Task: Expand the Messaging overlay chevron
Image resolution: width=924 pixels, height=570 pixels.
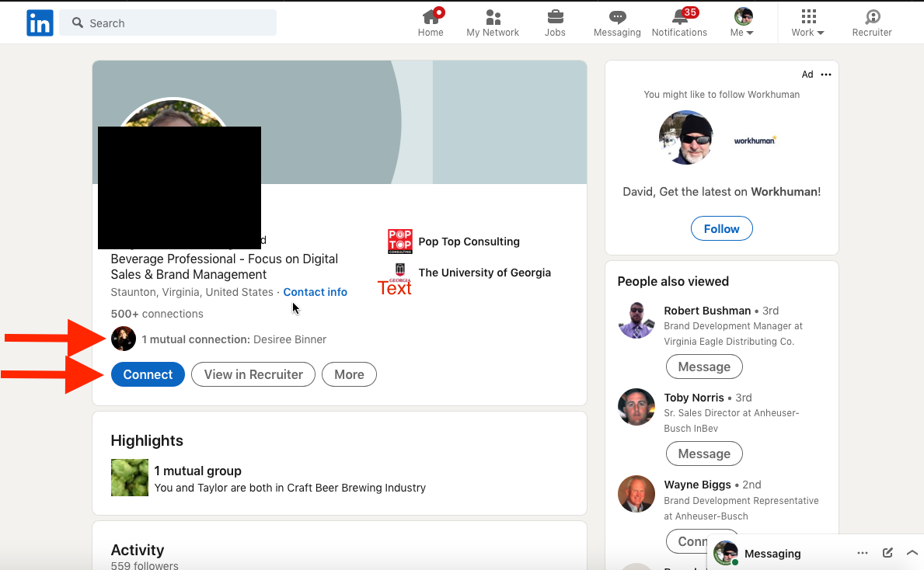Action: [912, 553]
